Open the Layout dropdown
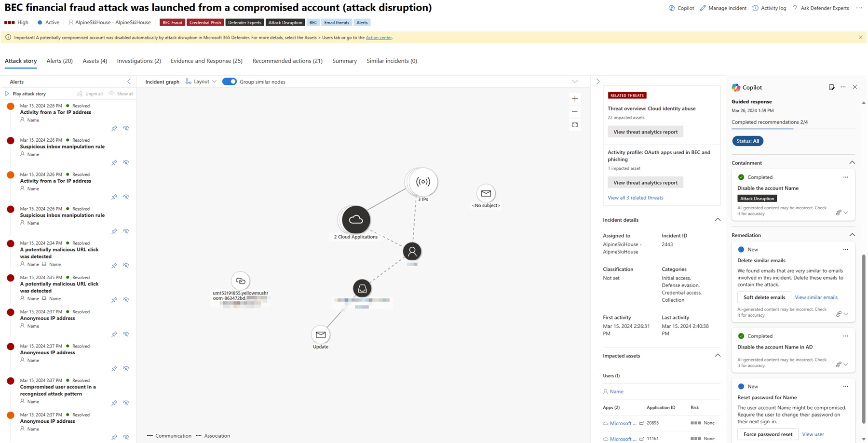Viewport: 868px width, 443px height. click(201, 81)
